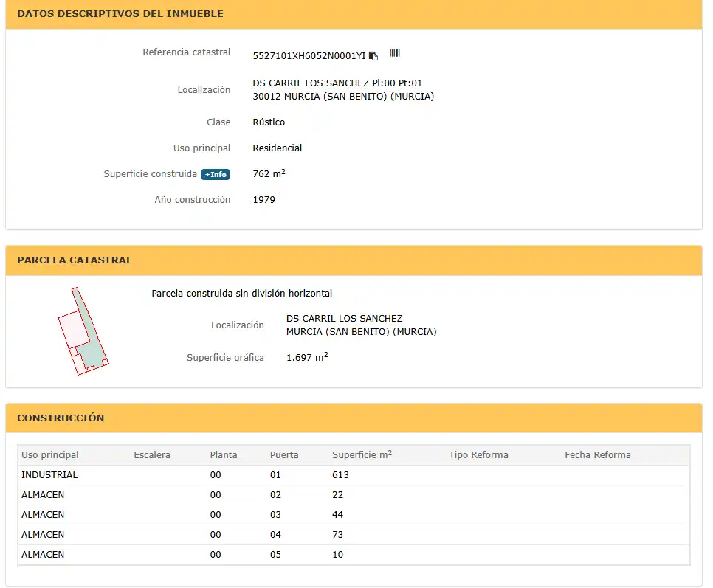Show the barcode for the cadastral reference

click(395, 53)
